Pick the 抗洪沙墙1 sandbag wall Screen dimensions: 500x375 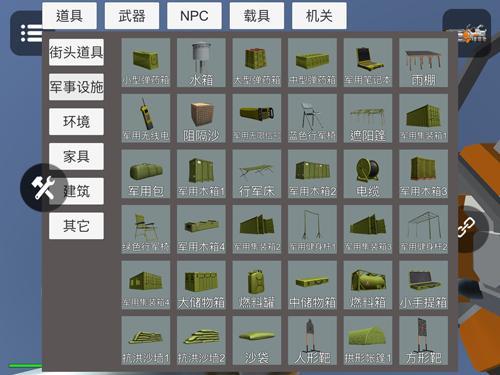(146, 341)
